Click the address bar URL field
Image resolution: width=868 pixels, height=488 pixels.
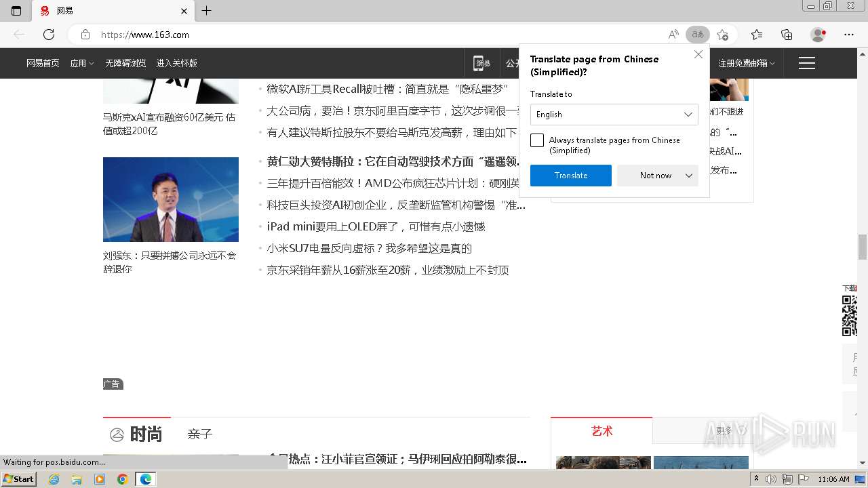click(x=380, y=35)
